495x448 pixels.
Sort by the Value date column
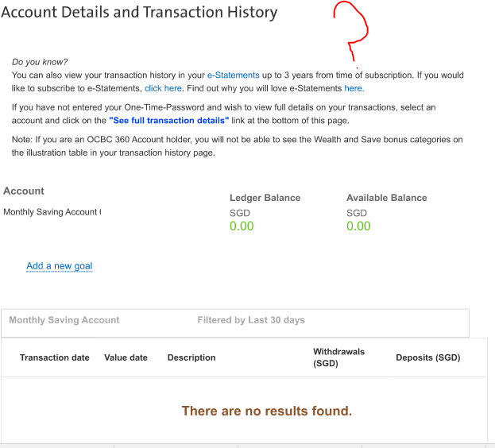click(x=126, y=357)
